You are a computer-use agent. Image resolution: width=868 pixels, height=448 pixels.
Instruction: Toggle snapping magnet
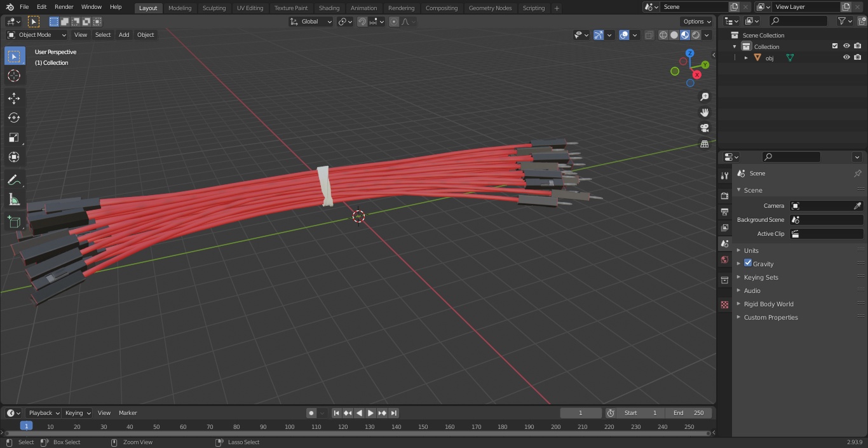point(362,22)
